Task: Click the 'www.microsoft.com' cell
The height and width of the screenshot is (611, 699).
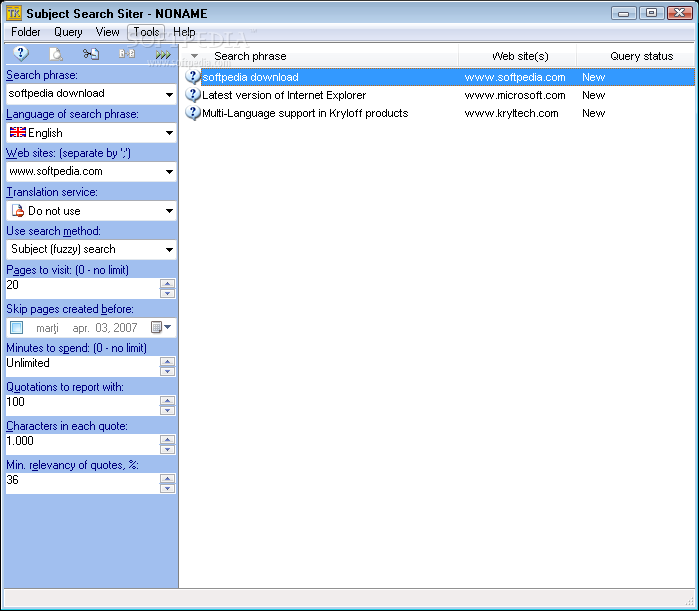Action: click(515, 95)
